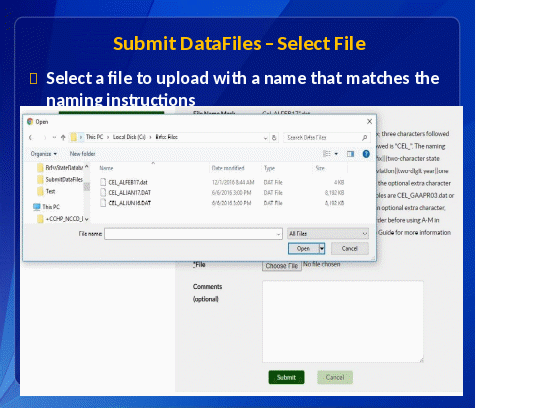Viewport: 544px width, 408px height.
Task: Open the help question mark icon
Action: (366, 154)
